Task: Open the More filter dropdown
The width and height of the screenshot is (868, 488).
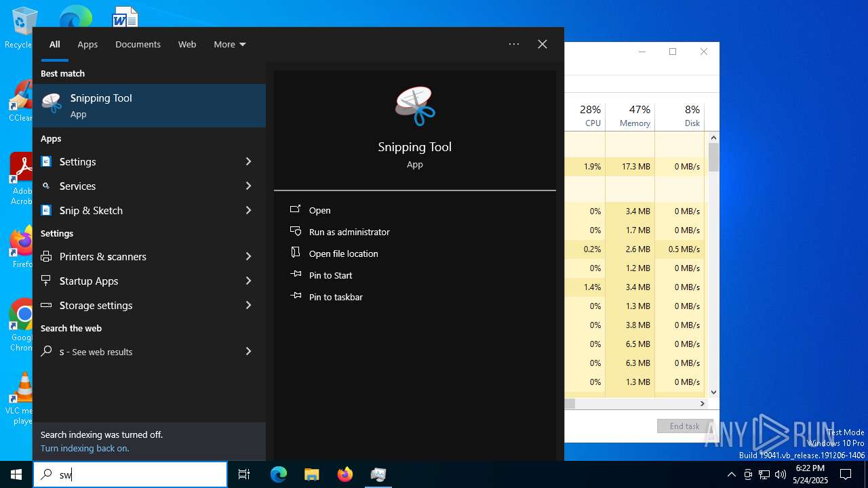Action: tap(230, 44)
